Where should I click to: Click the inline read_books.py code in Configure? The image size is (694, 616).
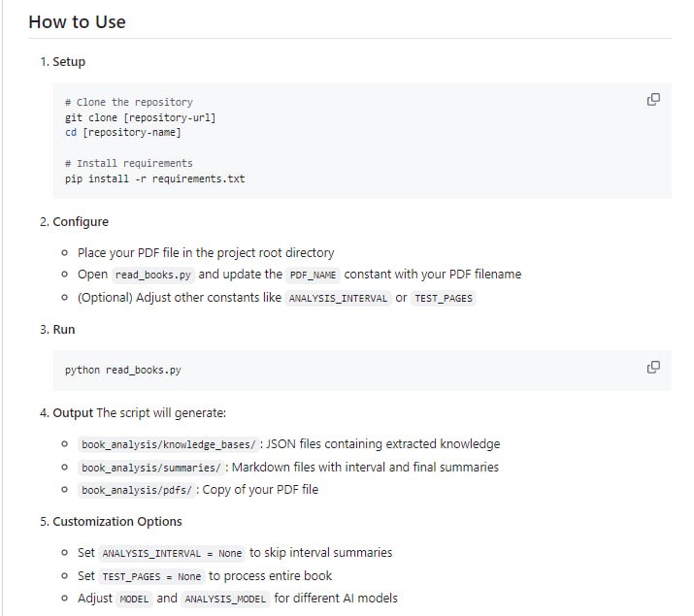[153, 275]
